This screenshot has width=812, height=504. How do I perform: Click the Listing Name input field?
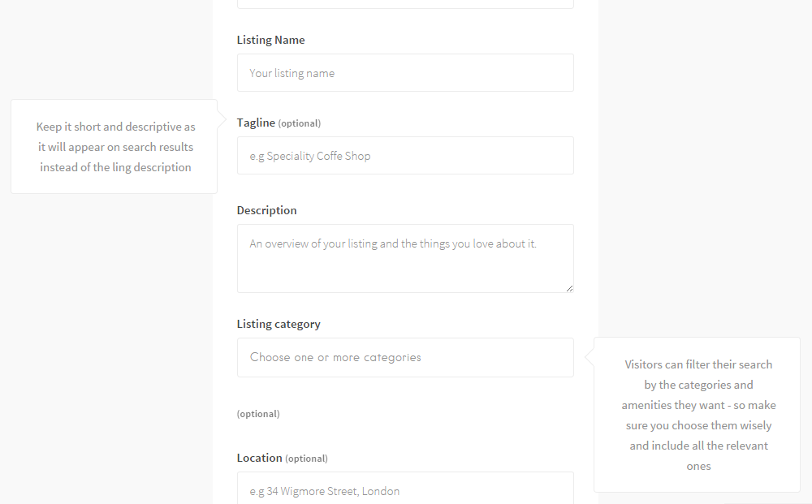pos(405,73)
